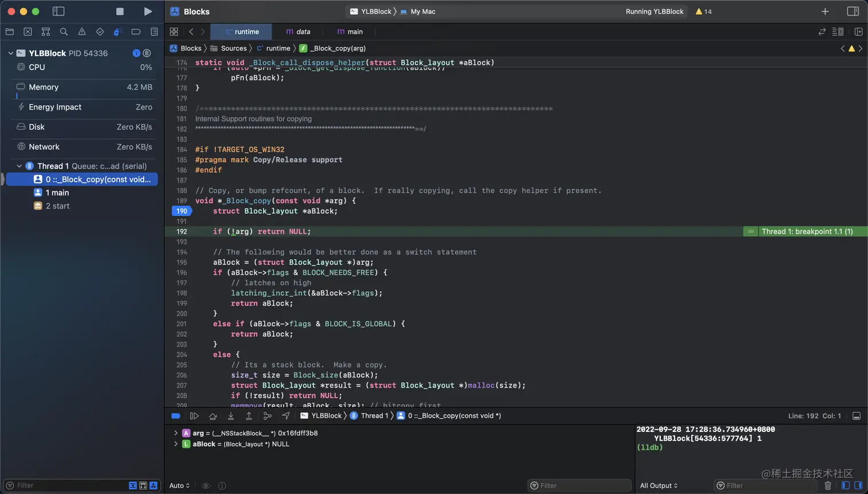Open the Report navigator

point(154,32)
